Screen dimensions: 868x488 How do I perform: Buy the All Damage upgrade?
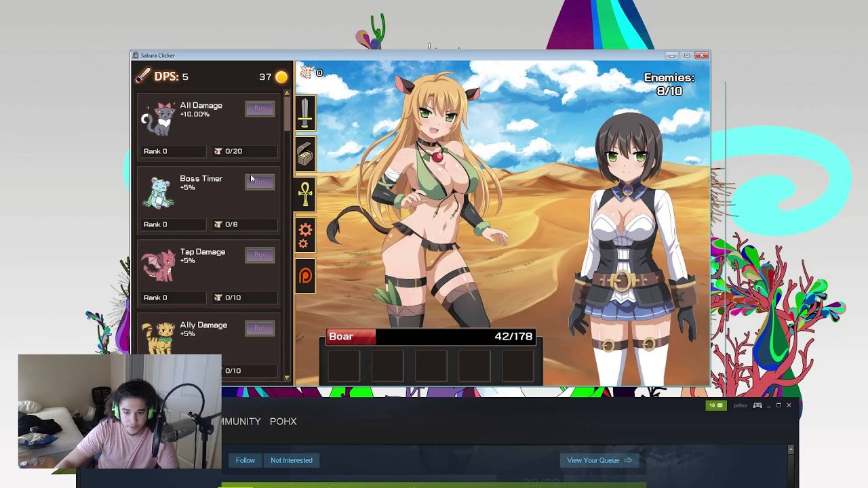(260, 108)
